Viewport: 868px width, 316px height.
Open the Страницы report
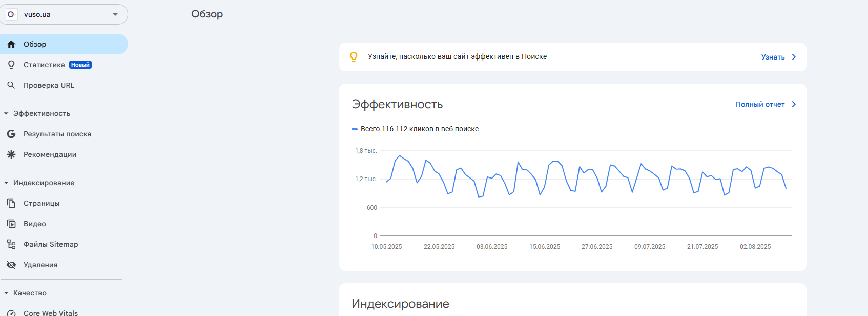click(64, 203)
